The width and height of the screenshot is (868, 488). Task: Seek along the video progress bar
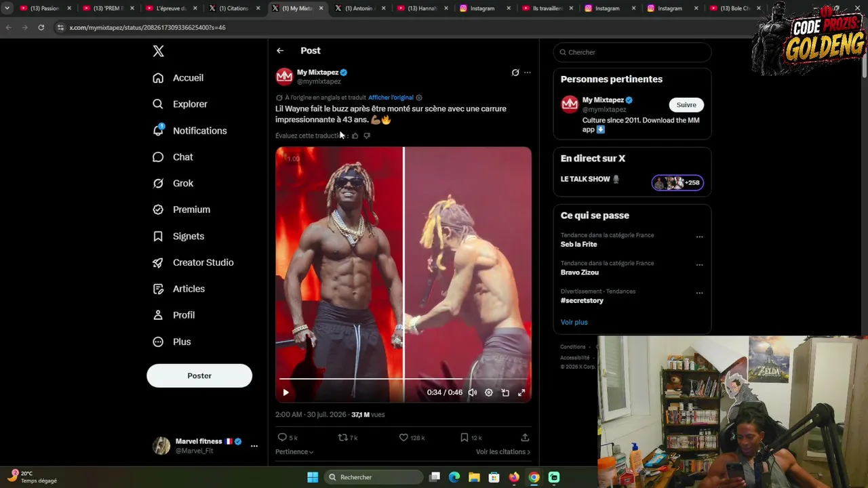pos(403,379)
